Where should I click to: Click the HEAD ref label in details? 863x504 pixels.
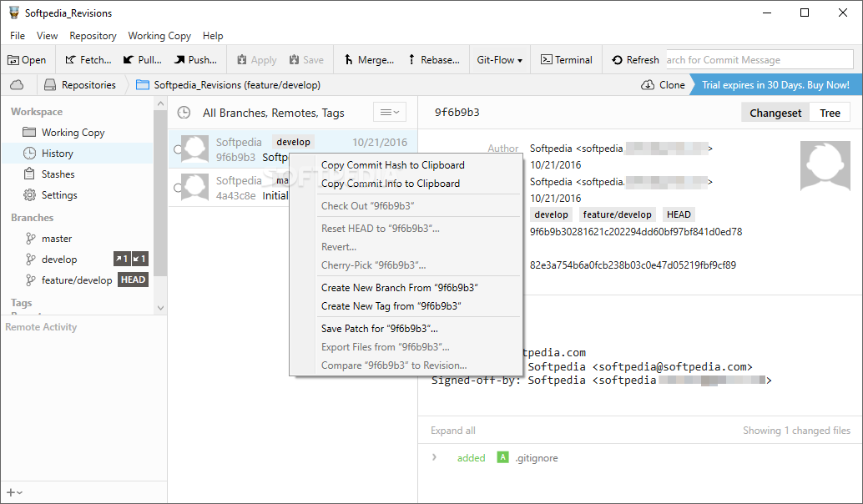679,214
